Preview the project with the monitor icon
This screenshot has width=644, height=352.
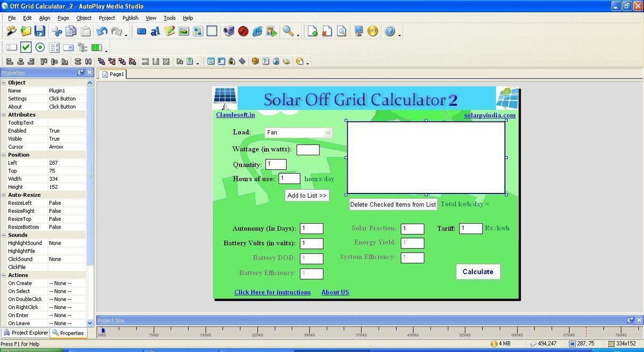[359, 31]
